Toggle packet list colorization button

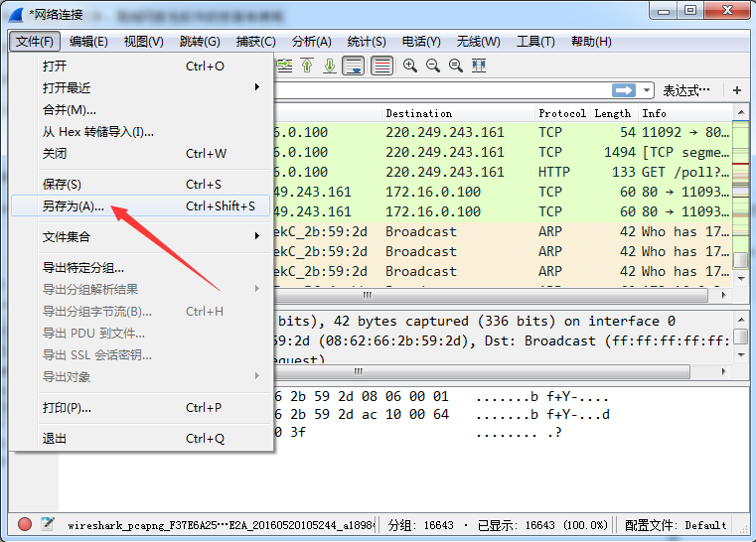381,66
